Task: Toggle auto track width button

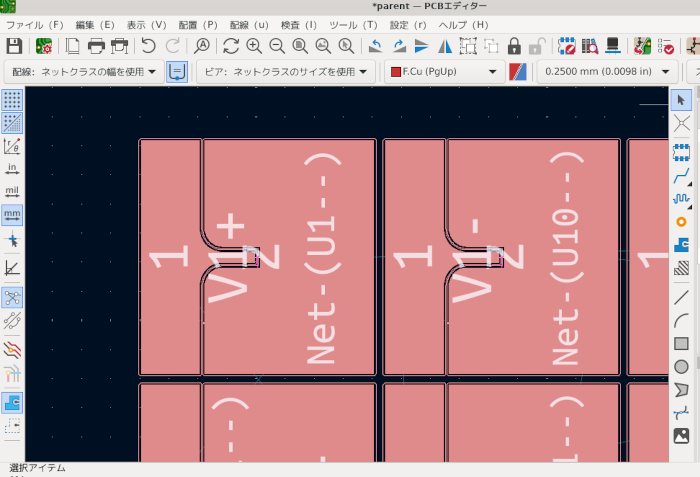Action: click(x=177, y=71)
